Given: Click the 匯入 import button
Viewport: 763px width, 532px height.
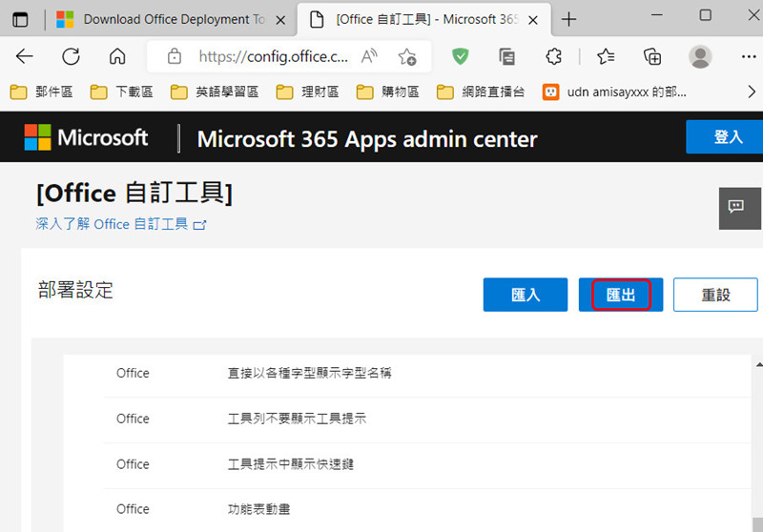Looking at the screenshot, I should pyautogui.click(x=526, y=295).
